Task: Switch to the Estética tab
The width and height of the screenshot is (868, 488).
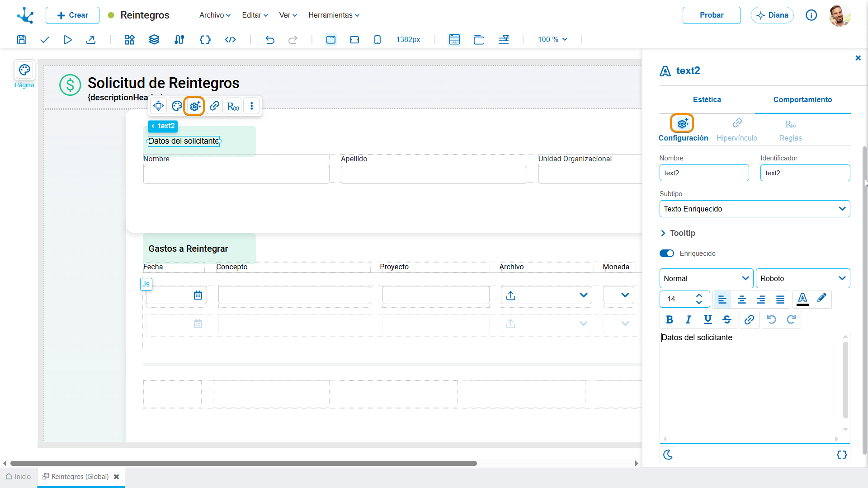Action: [x=707, y=99]
